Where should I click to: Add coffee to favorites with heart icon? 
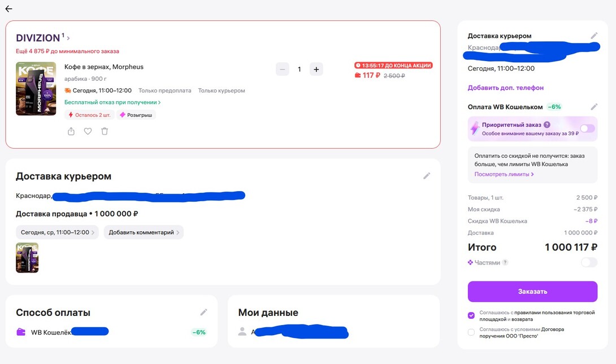pos(88,131)
